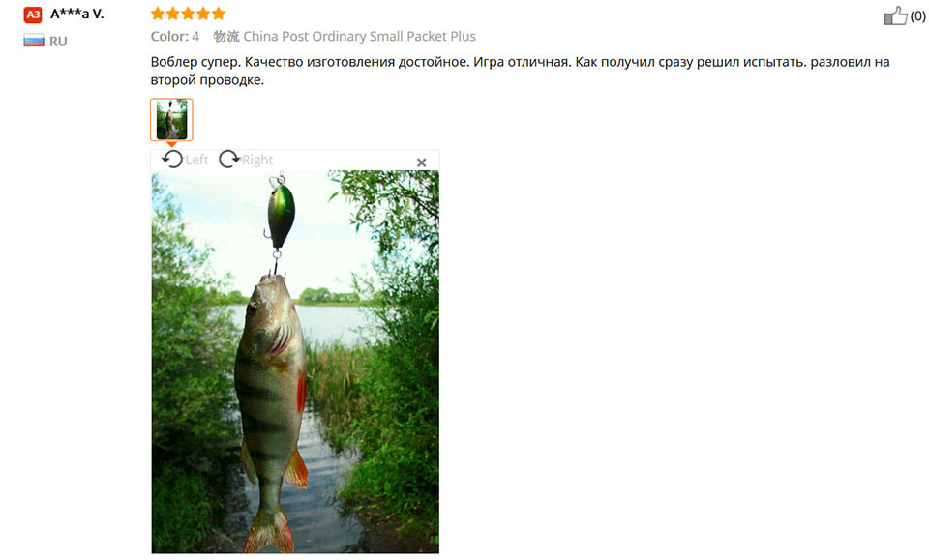The width and height of the screenshot is (929, 560).
Task: Click the RU country label
Action: coord(58,42)
